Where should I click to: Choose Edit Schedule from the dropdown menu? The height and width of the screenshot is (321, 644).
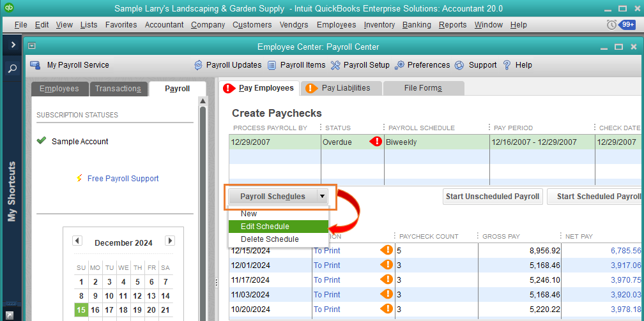click(x=279, y=227)
